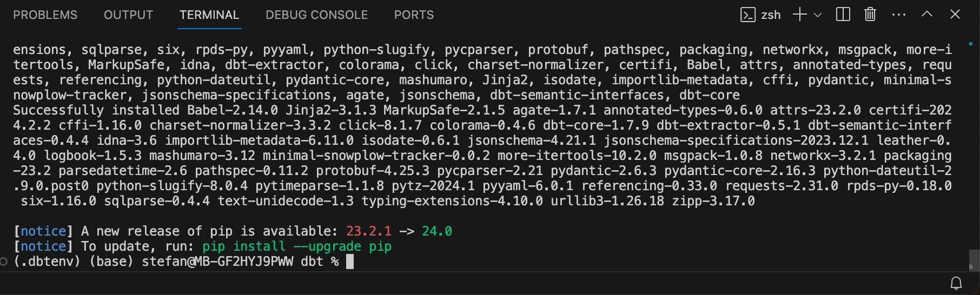The width and height of the screenshot is (980, 295).
Task: Show the PORTS tab
Action: pos(414,15)
